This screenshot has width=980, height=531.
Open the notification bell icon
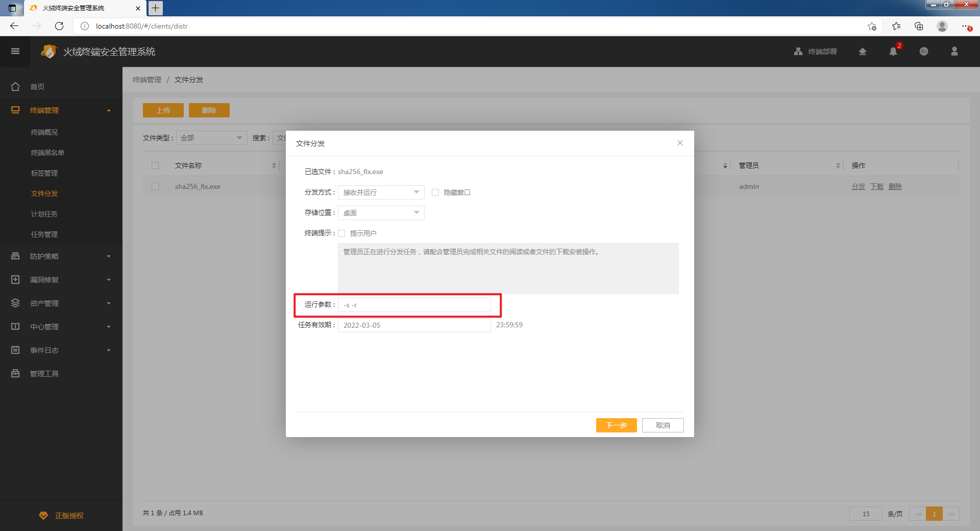click(x=893, y=52)
